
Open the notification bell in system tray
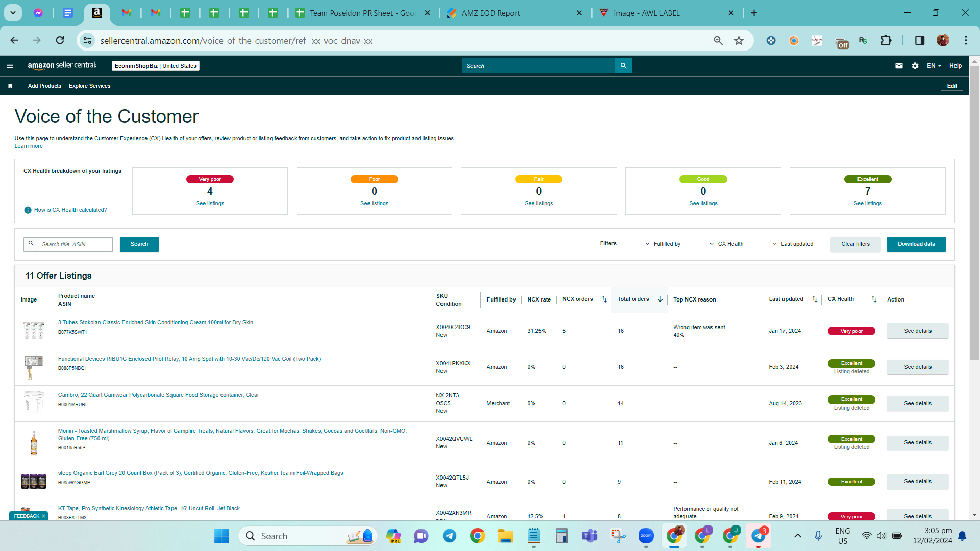point(962,536)
